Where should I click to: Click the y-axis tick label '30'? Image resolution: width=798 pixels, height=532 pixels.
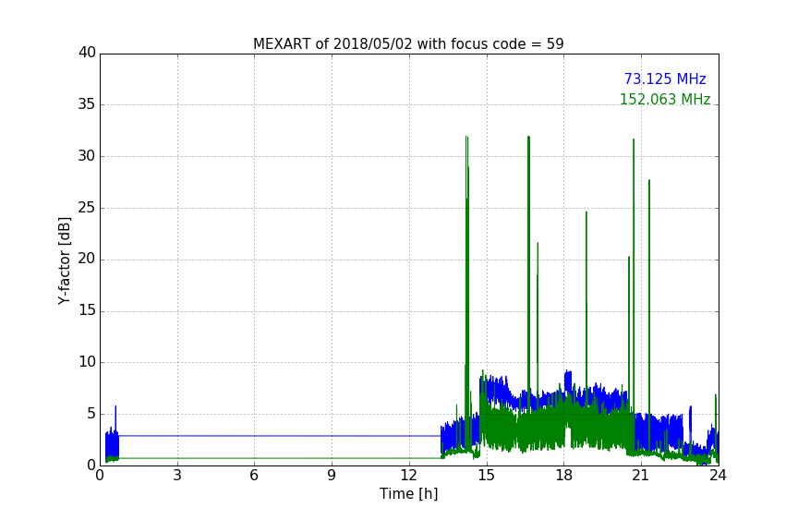pos(87,156)
